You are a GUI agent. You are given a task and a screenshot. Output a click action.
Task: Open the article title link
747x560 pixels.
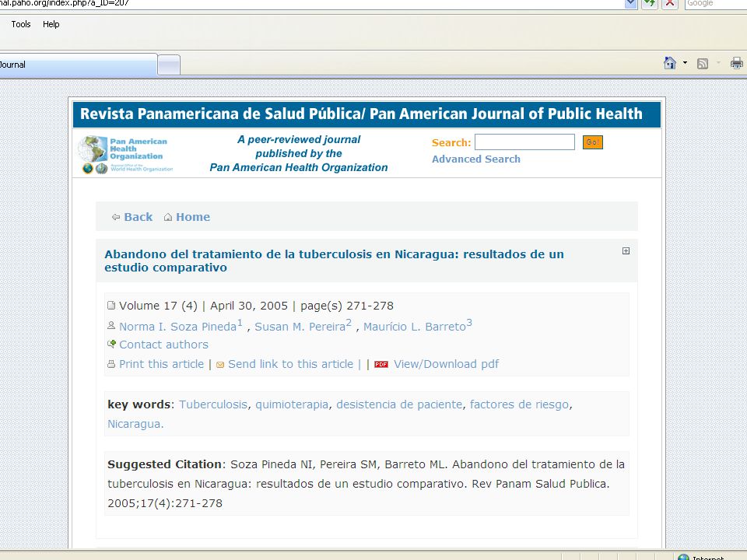(334, 261)
